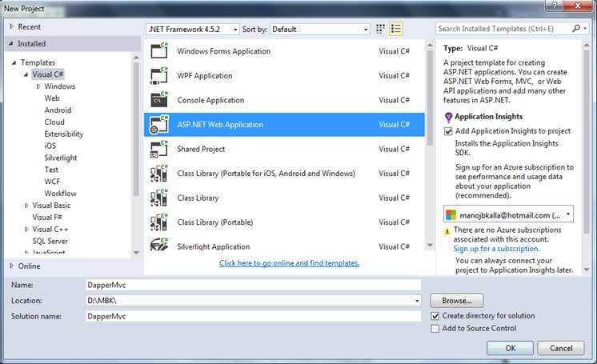
Task: Toggle Add Application Insights to project
Action: [x=448, y=131]
